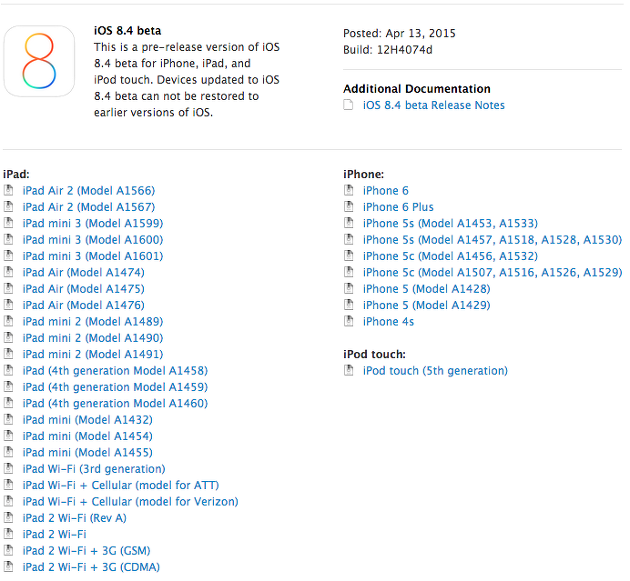This screenshot has width=630, height=581.
Task: Click file icon beside iPad mini 2 A1491
Action: point(8,354)
